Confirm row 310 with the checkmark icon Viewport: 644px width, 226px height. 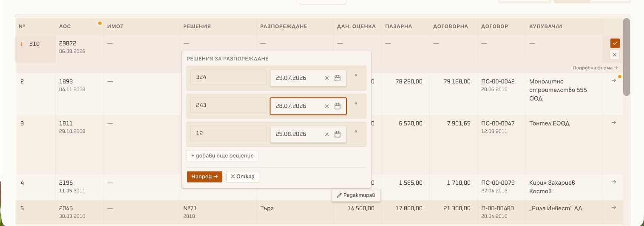pyautogui.click(x=615, y=43)
